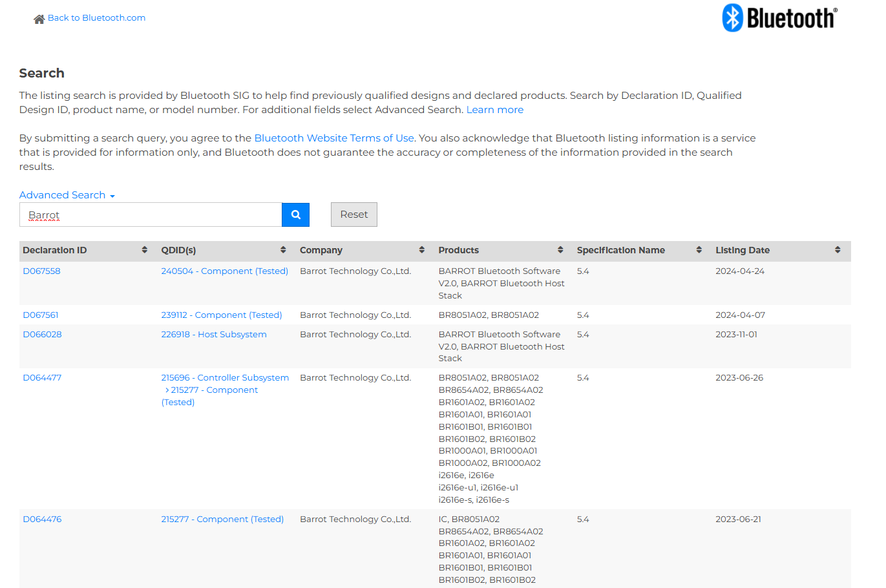Open declaration D067561
Screen dimensions: 886x588
point(41,315)
